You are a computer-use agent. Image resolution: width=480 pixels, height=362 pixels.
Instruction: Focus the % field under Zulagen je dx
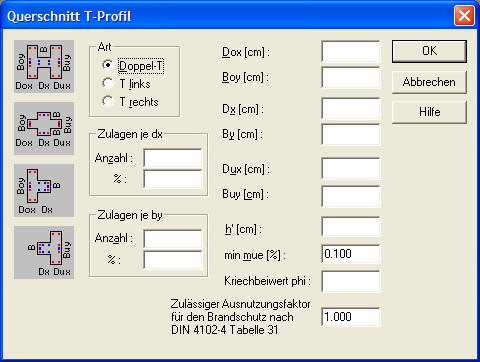tap(173, 179)
